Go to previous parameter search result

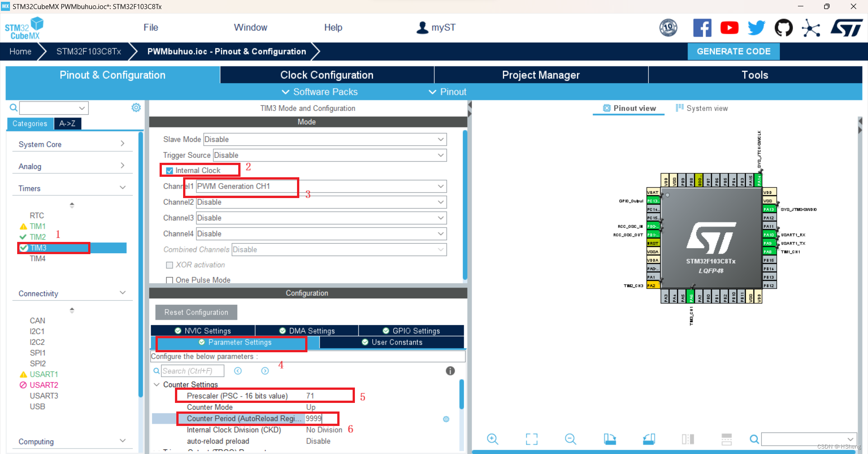pos(238,371)
